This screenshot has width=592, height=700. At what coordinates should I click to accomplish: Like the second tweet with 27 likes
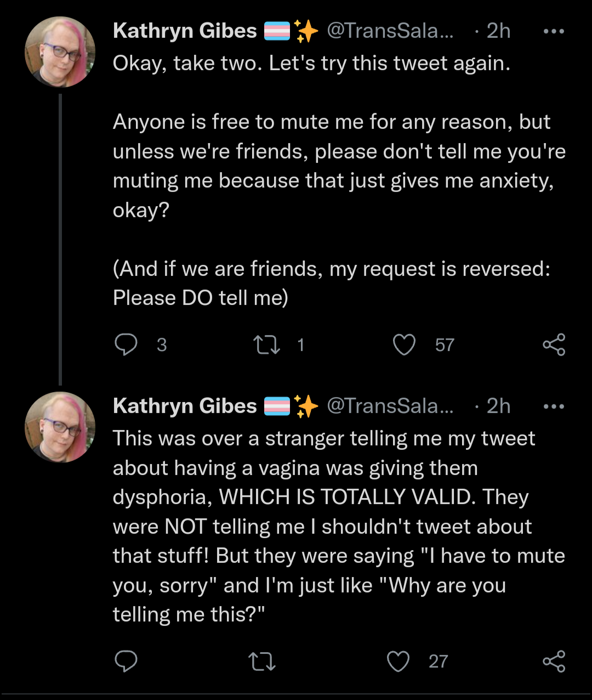point(398,661)
